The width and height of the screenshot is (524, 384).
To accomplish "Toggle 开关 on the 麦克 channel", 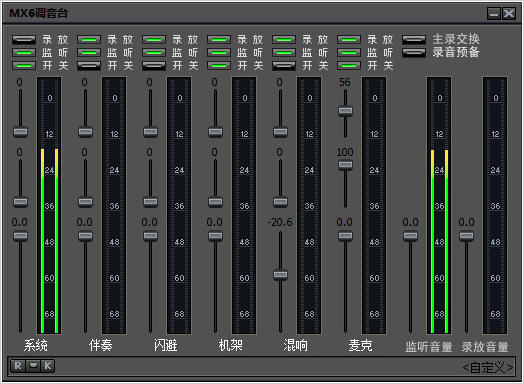I will tap(349, 65).
